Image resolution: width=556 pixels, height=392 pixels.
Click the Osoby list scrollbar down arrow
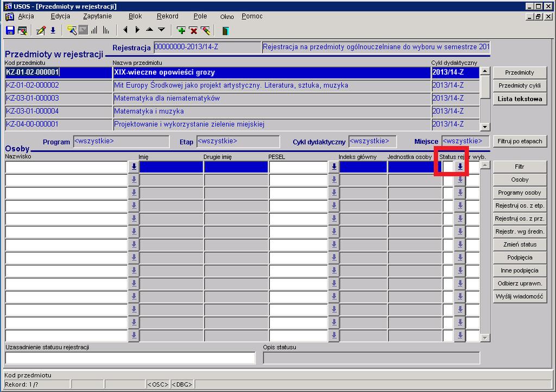[x=485, y=338]
